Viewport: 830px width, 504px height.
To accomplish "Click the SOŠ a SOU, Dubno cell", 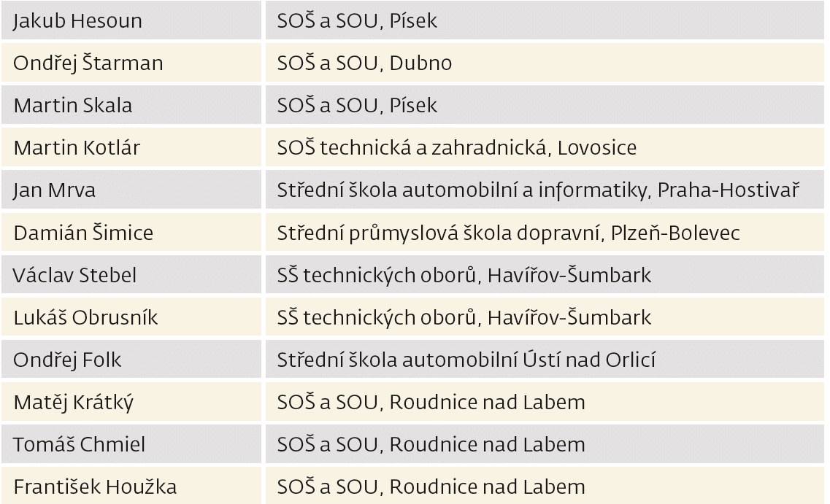I will pos(364,63).
